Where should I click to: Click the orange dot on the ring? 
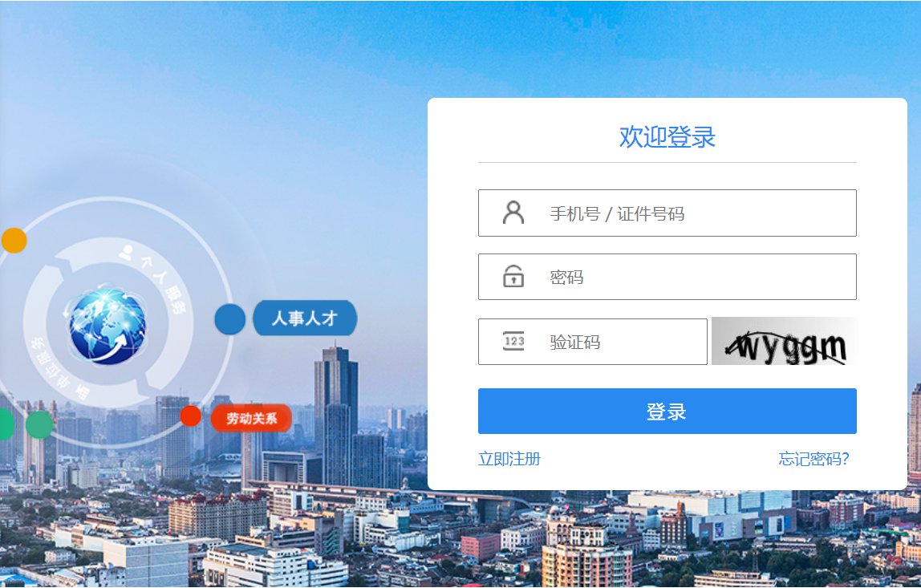click(x=14, y=240)
